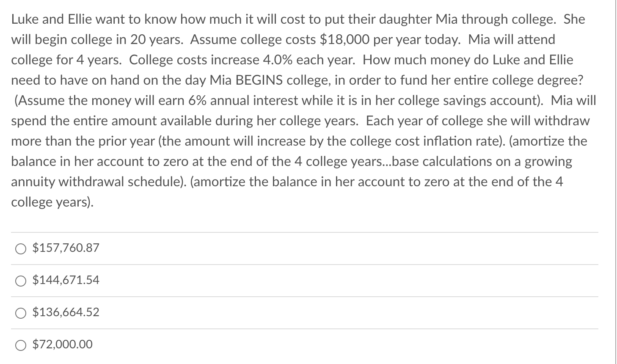The height and width of the screenshot is (364, 617).
Task: Click the $157,760.87 label text
Action: click(x=65, y=248)
